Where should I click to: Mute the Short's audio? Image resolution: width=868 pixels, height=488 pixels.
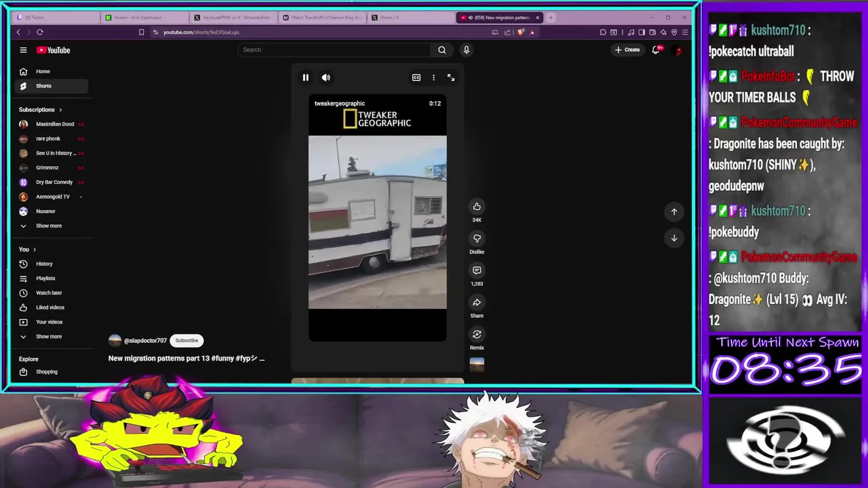coord(326,77)
